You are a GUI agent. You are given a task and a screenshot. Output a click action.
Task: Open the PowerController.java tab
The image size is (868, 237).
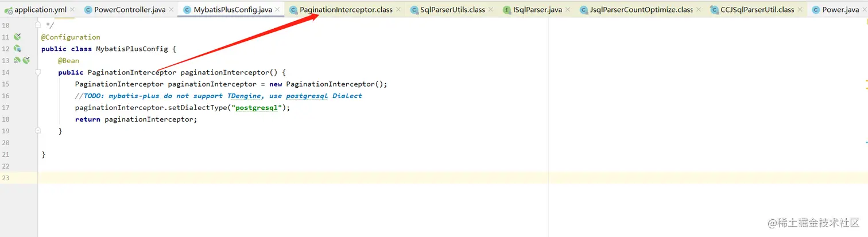pos(129,10)
